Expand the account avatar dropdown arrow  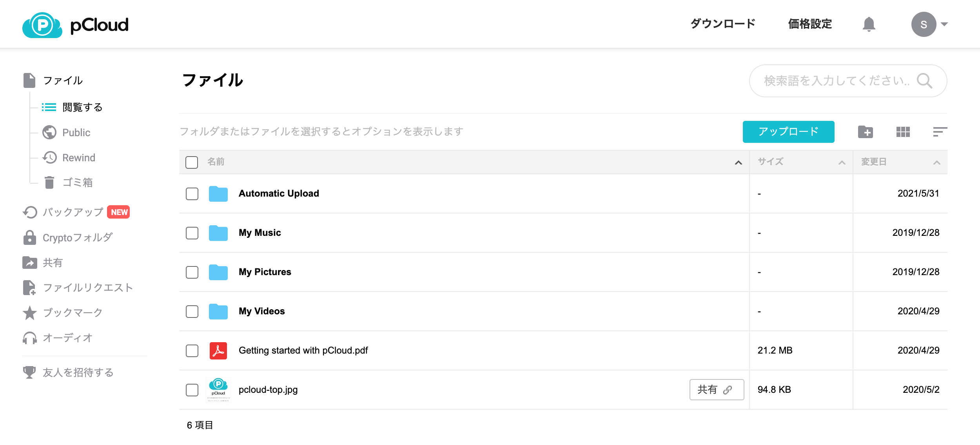pos(944,24)
